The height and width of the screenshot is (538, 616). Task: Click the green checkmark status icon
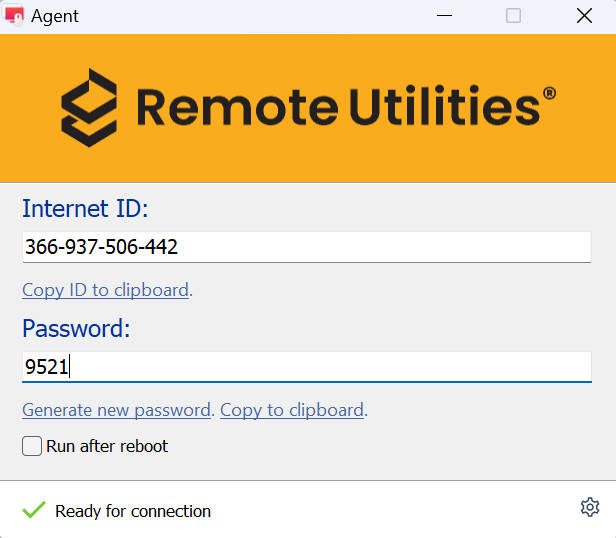(34, 510)
